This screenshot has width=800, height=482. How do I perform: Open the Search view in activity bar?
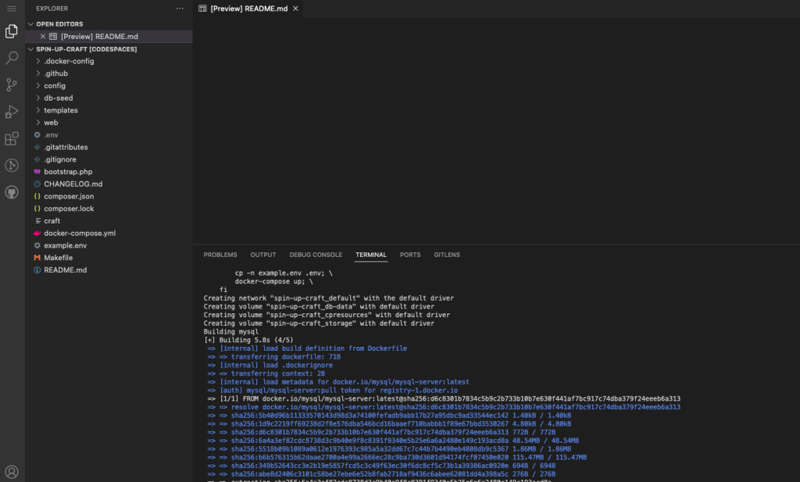pyautogui.click(x=12, y=59)
